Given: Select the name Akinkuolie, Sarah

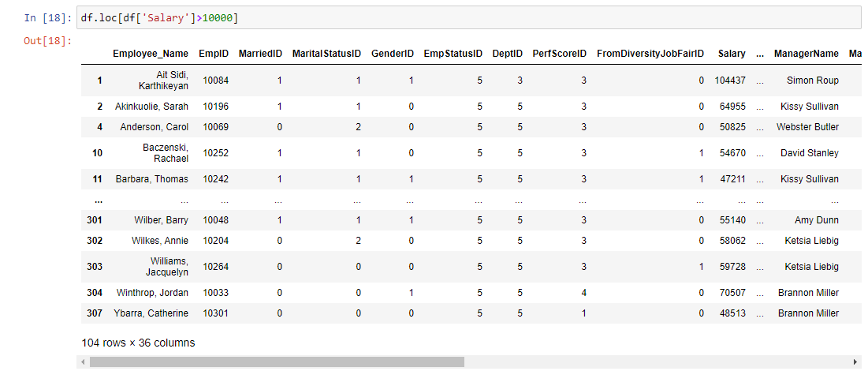Looking at the screenshot, I should click(151, 107).
